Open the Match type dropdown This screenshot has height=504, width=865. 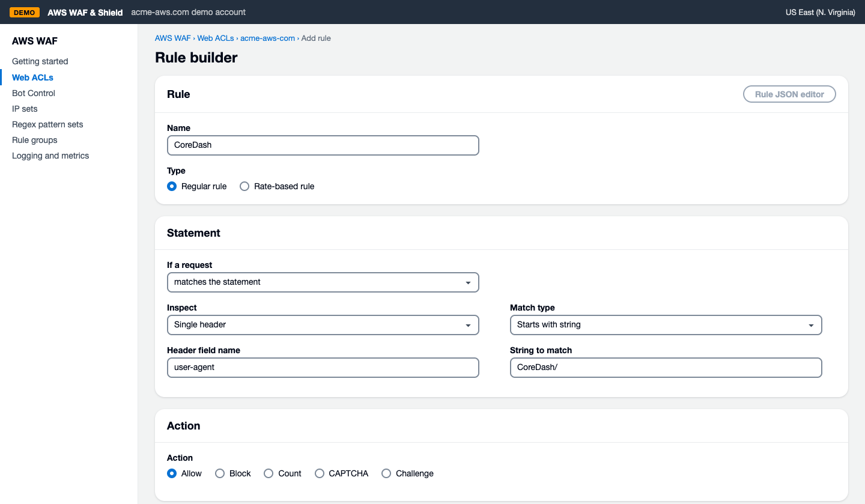pyautogui.click(x=666, y=325)
